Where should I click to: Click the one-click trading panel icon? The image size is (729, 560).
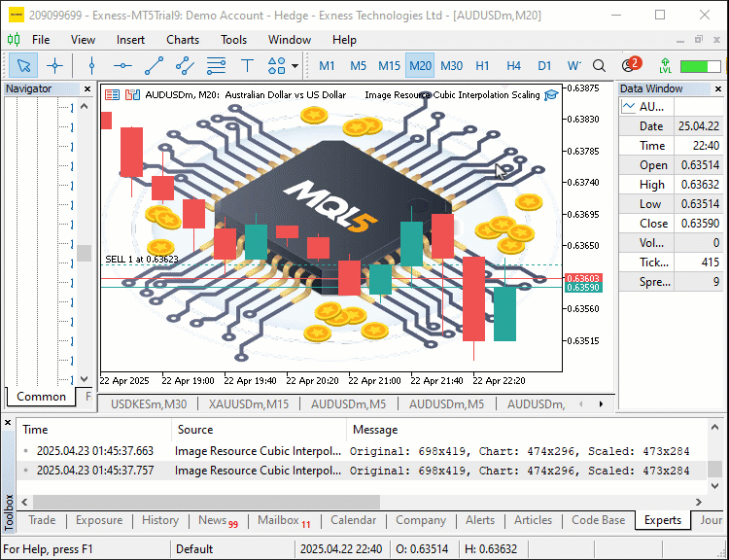click(112, 95)
